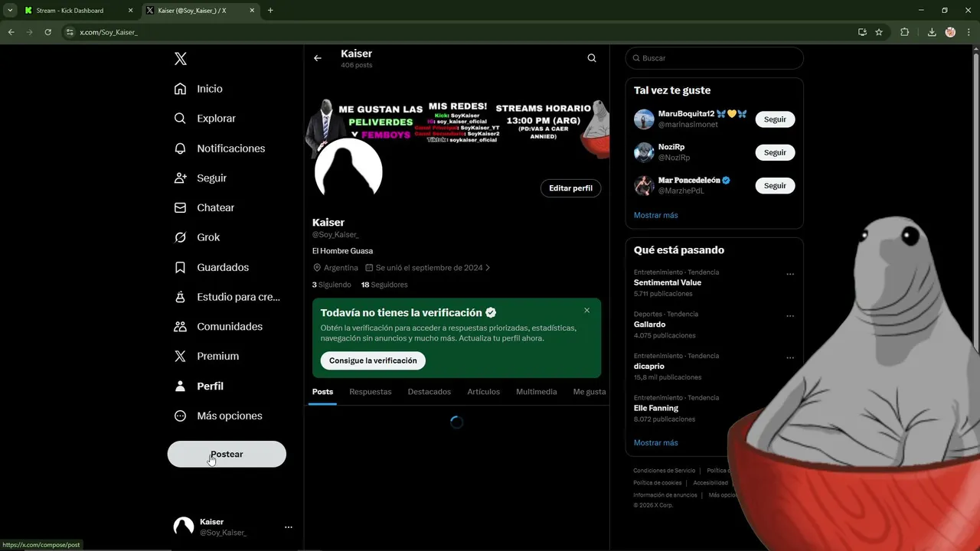This screenshot has width=980, height=551.
Task: Open the 3 Siguiendo link
Action: [332, 285]
